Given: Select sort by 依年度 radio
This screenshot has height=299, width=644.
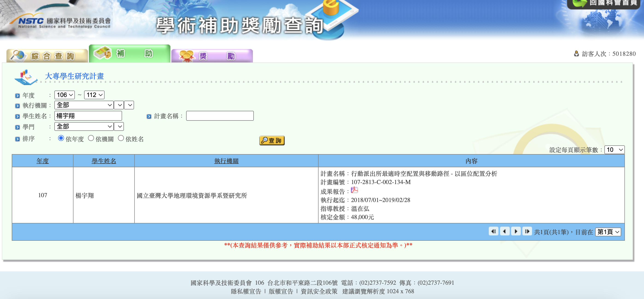Looking at the screenshot, I should click(x=61, y=138).
